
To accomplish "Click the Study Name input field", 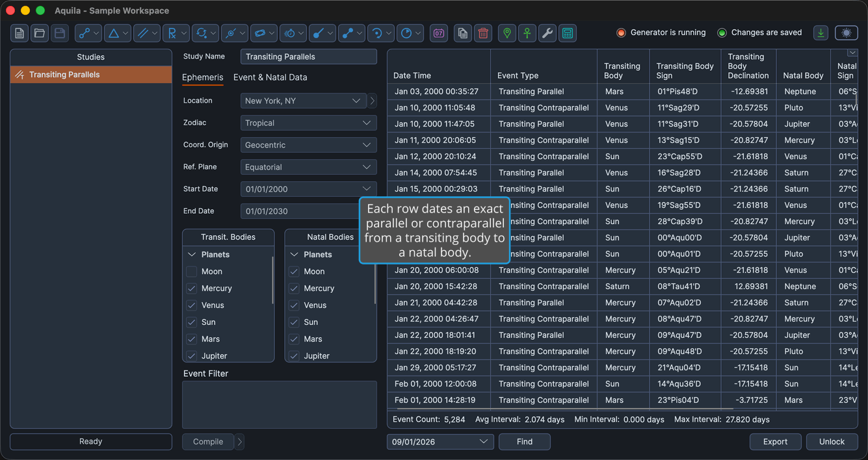I will (x=308, y=57).
